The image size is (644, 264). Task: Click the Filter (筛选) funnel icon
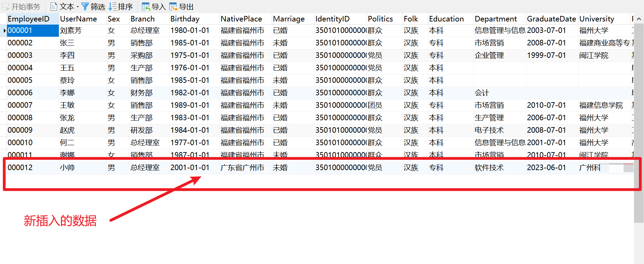[85, 7]
